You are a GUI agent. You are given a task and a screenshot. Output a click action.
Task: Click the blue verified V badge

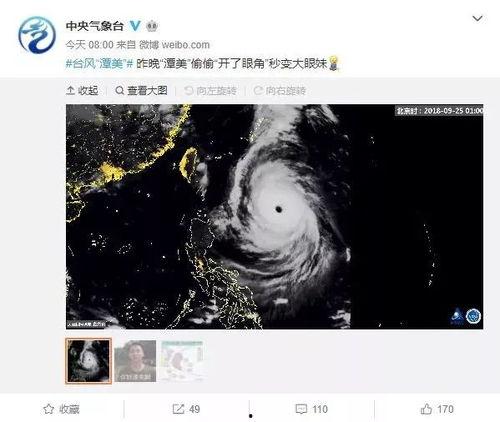(x=135, y=25)
